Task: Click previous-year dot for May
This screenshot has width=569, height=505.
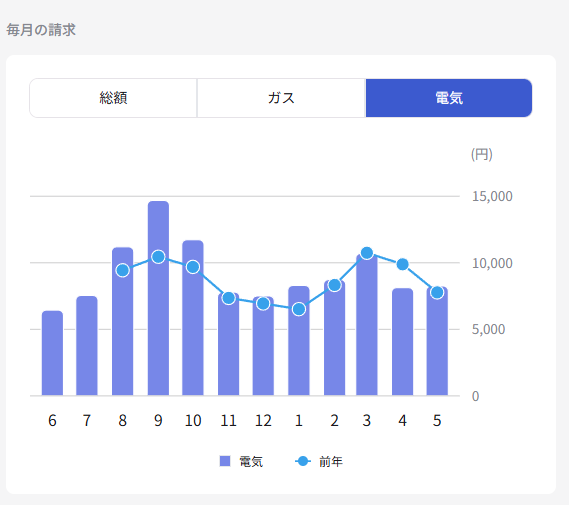Action: (437, 292)
